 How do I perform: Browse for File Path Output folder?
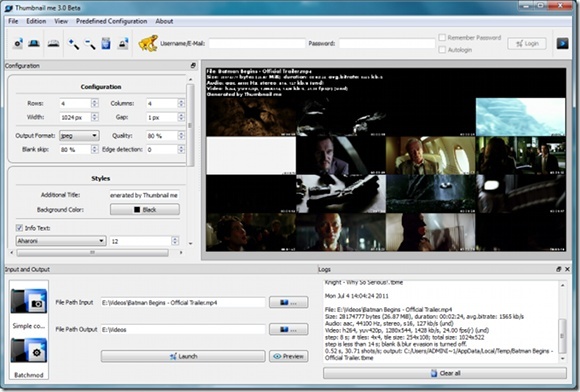point(289,329)
